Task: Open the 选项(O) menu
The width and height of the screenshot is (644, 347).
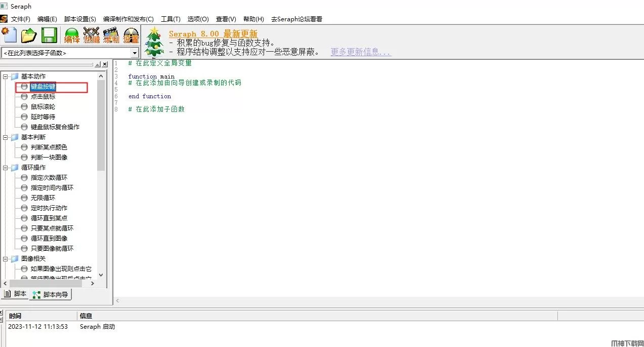Action: click(198, 19)
